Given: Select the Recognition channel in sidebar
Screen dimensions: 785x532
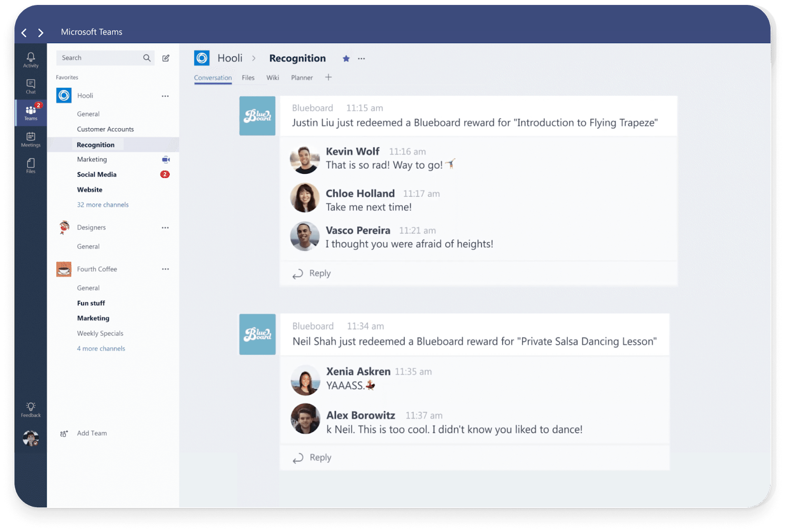Looking at the screenshot, I should (x=96, y=145).
